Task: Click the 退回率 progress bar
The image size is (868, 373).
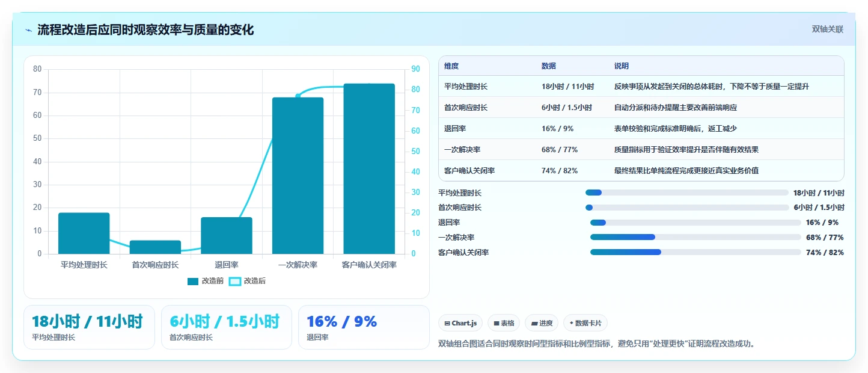Action: [695, 223]
